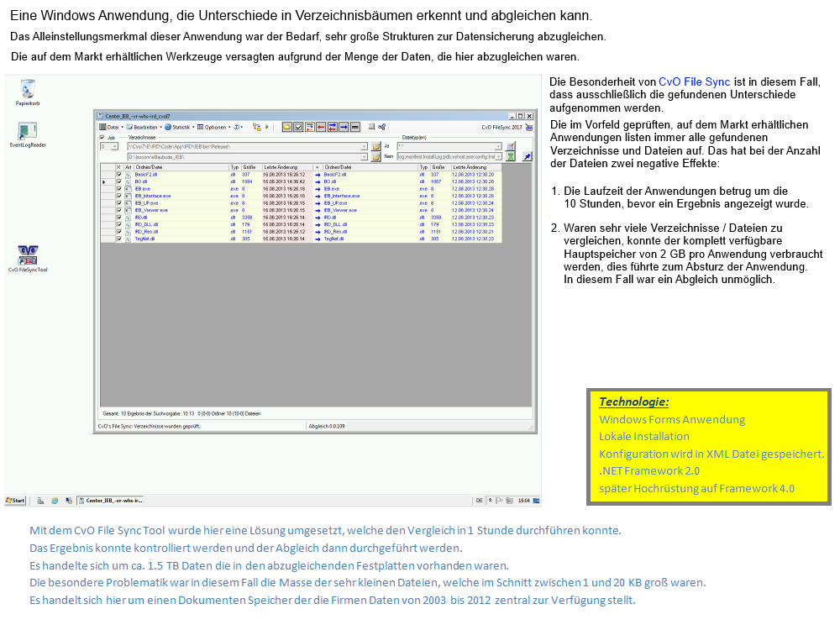Open EventLogReader desktop icon
The width and height of the screenshot is (840, 630).
click(x=28, y=134)
